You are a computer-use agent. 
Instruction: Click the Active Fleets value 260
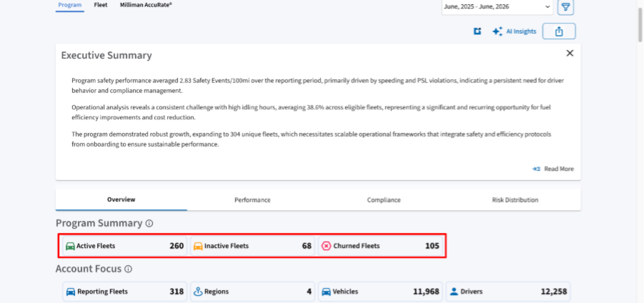tap(177, 246)
